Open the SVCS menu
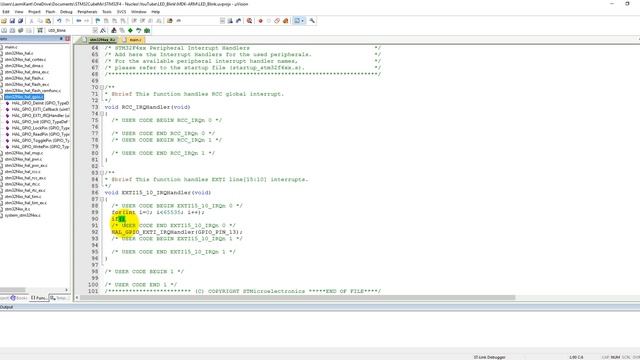 point(122,12)
